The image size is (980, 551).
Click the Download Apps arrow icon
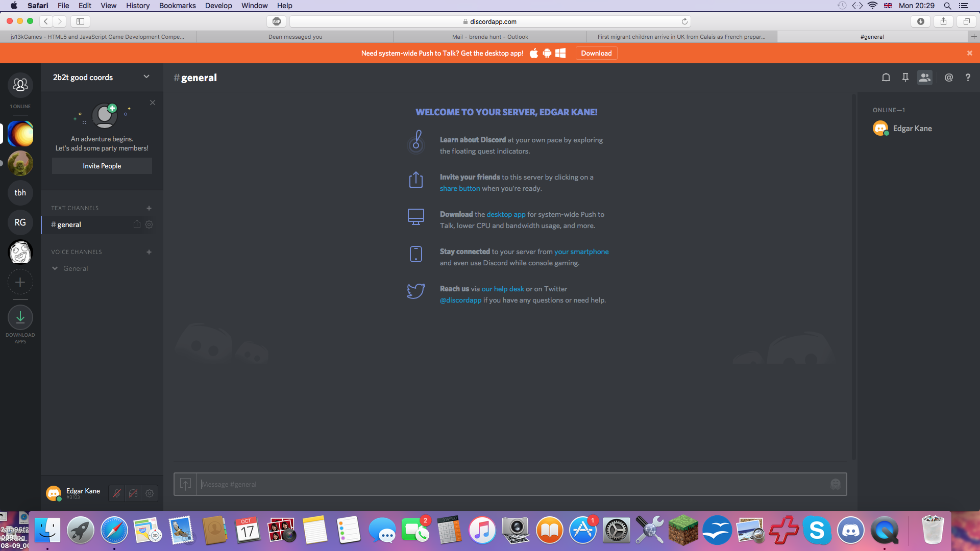point(20,317)
